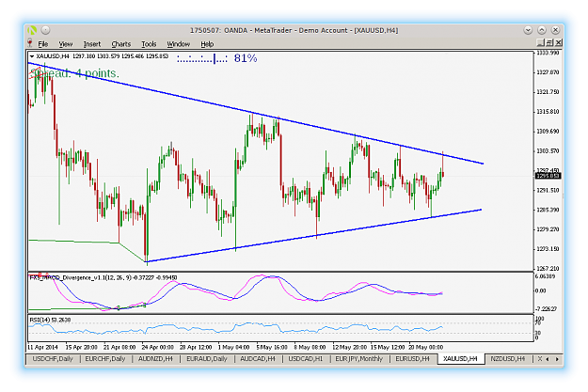Select the lower blue support trendline
This screenshot has width=588, height=392.
(313, 236)
